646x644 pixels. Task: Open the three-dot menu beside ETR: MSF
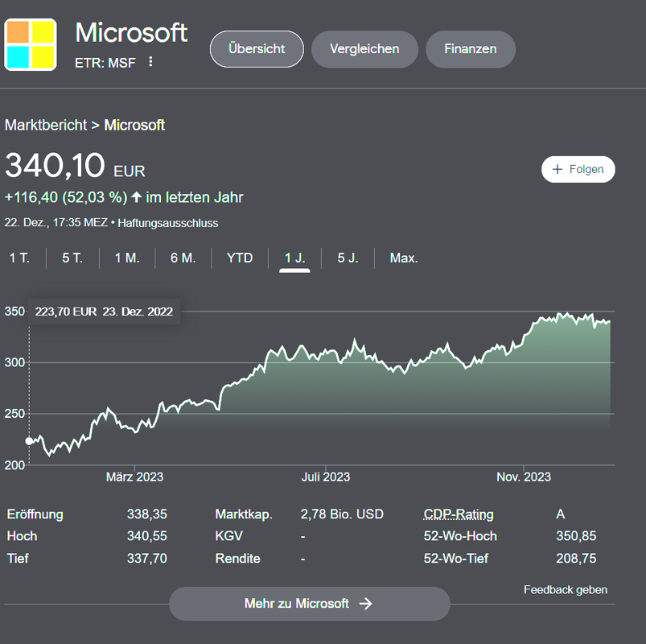tap(150, 62)
